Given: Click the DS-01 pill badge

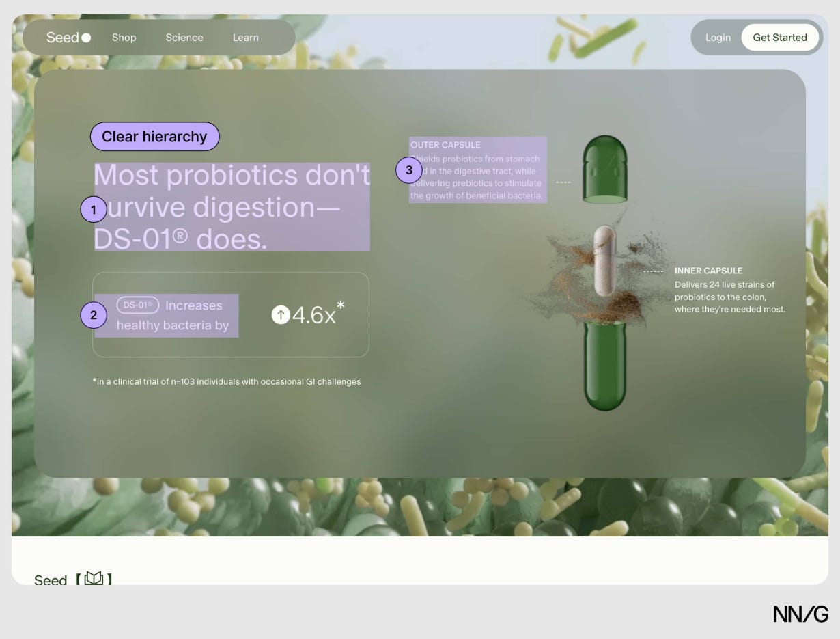Looking at the screenshot, I should click(x=138, y=305).
